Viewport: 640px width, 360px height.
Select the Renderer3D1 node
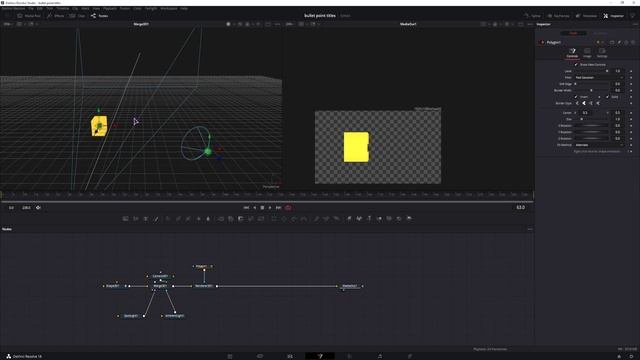(204, 286)
